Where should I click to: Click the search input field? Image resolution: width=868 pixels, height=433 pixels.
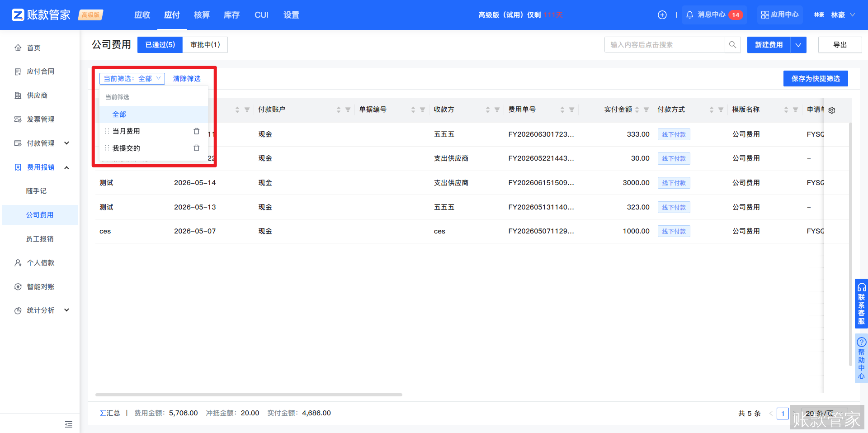point(665,45)
